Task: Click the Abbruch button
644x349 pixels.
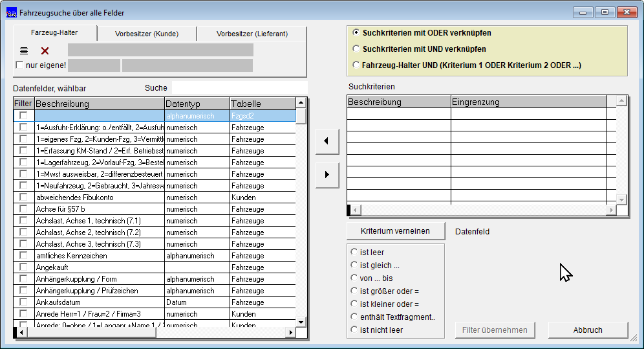Action: coord(588,330)
